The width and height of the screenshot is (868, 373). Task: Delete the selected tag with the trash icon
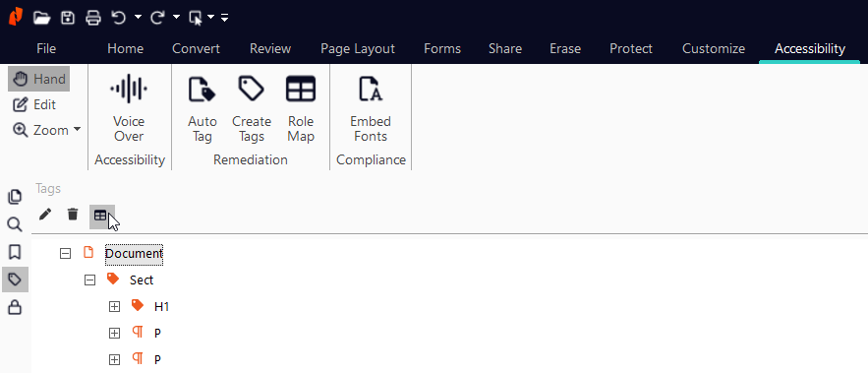[73, 215]
